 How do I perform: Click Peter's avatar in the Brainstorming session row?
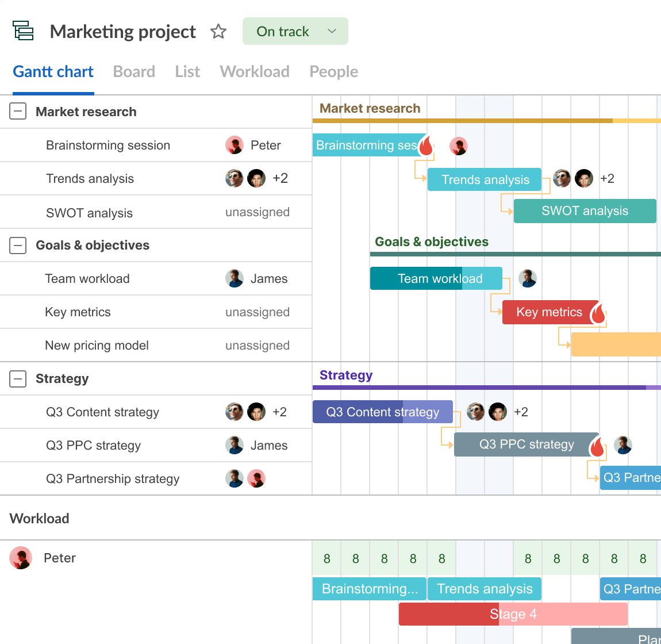[x=234, y=145]
